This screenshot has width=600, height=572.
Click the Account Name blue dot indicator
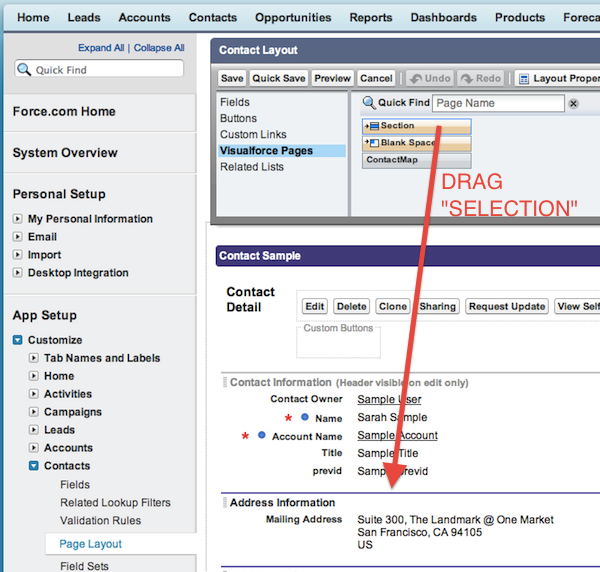point(262,435)
